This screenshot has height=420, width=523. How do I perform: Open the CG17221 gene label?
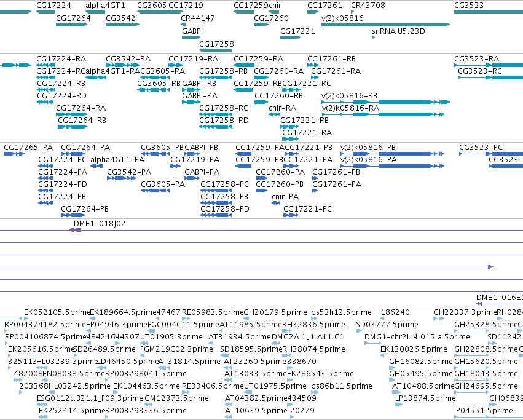(x=297, y=31)
